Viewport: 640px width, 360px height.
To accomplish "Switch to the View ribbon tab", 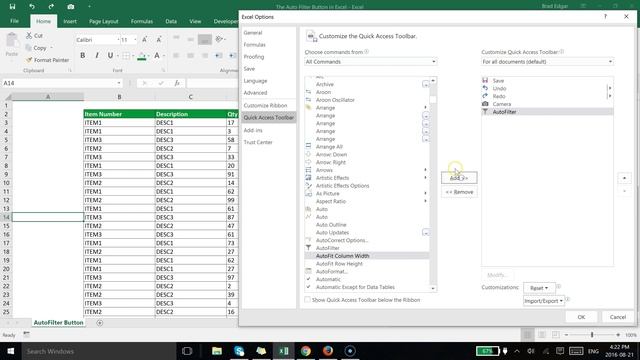I will [x=195, y=21].
